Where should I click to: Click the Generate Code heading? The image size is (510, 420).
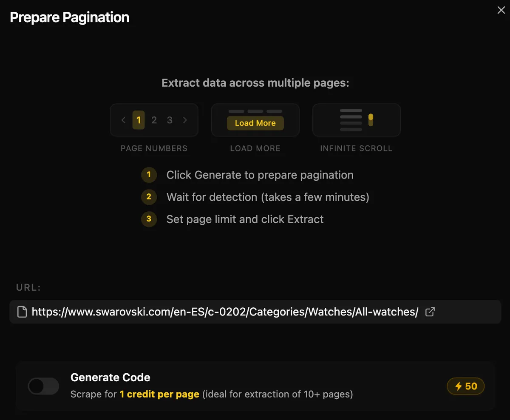110,377
